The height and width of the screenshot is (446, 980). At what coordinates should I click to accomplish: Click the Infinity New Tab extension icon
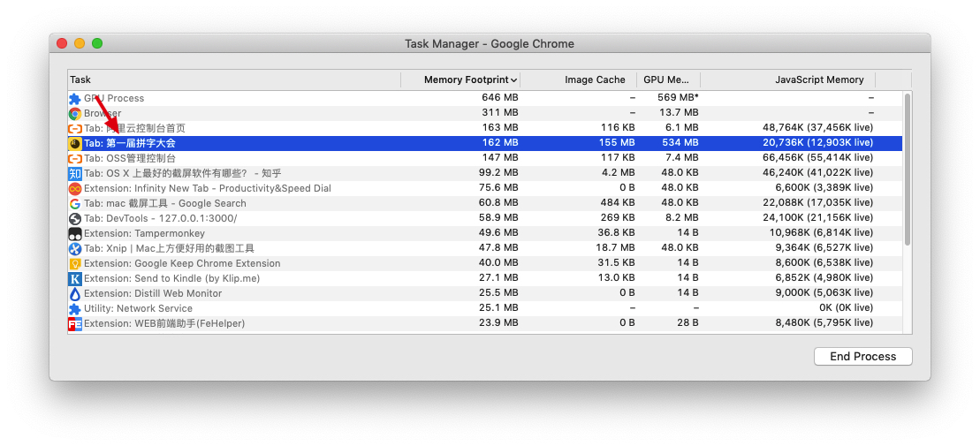[75, 189]
